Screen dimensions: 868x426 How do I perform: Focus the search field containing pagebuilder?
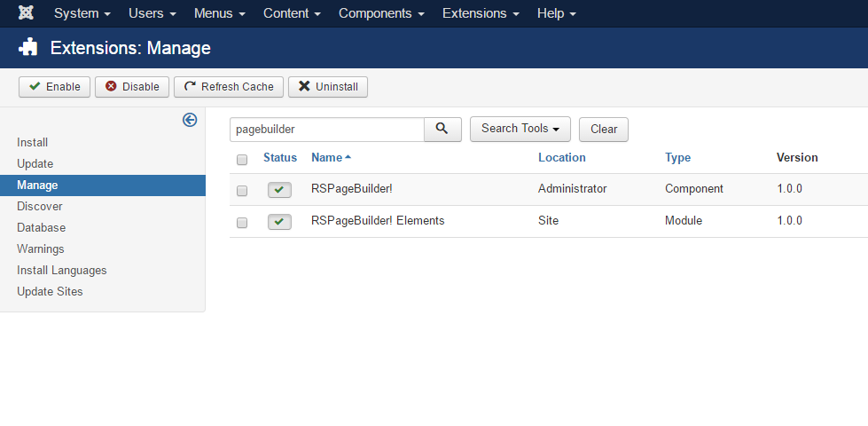[x=326, y=129]
